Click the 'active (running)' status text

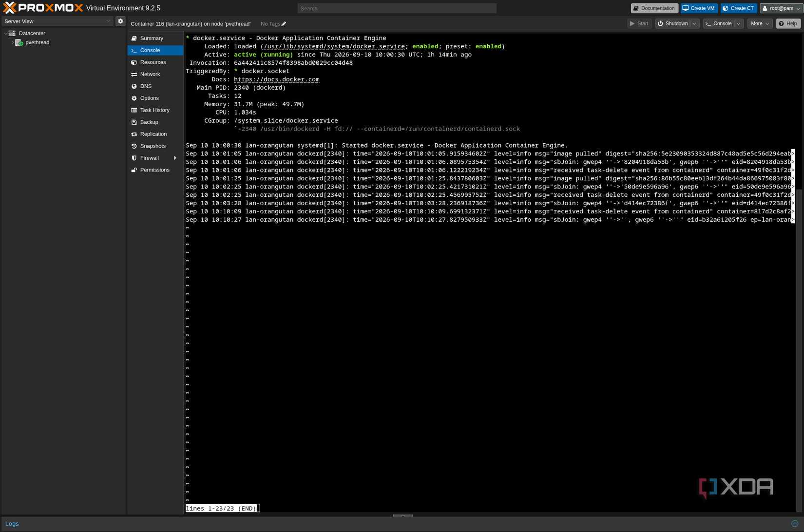point(264,55)
